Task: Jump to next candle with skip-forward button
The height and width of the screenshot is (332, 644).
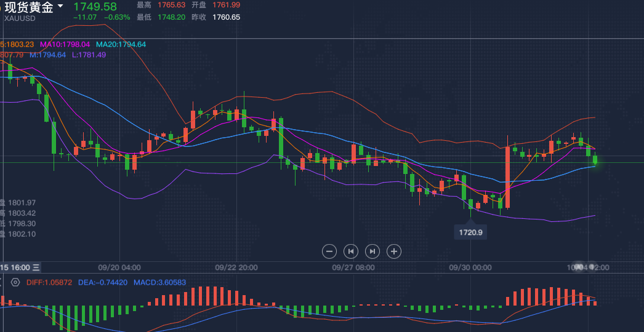Action: [x=372, y=251]
